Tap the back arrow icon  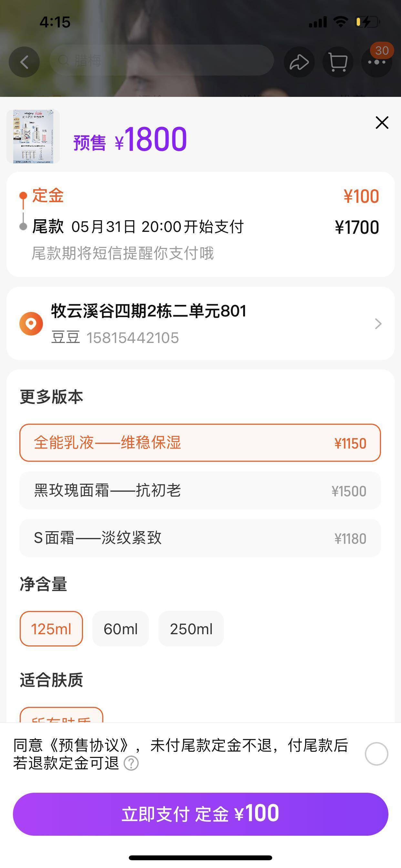pyautogui.click(x=24, y=62)
